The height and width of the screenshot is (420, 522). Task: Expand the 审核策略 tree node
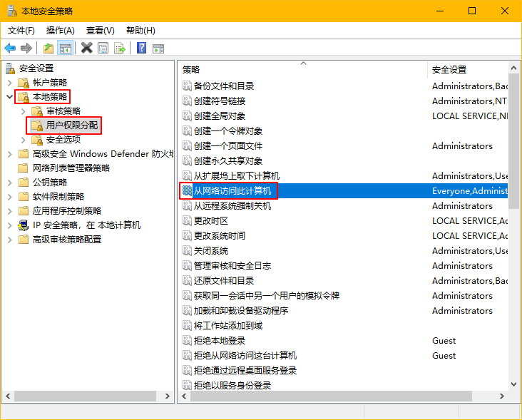(x=24, y=111)
